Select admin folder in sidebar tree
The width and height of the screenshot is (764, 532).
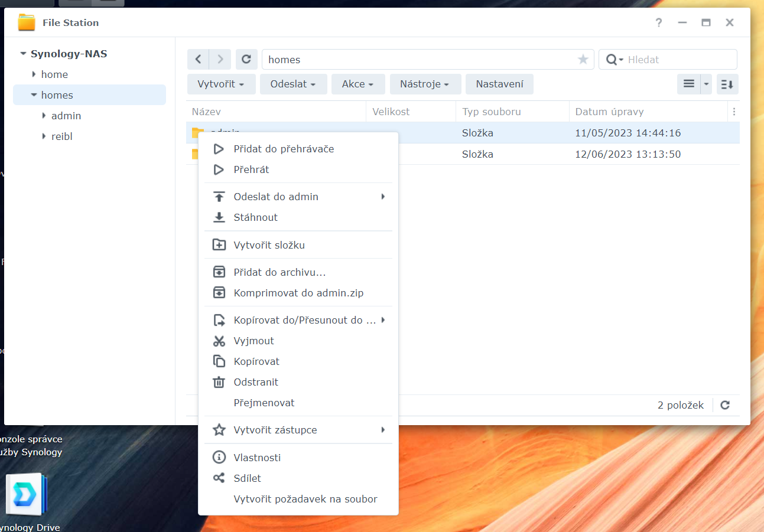66,116
